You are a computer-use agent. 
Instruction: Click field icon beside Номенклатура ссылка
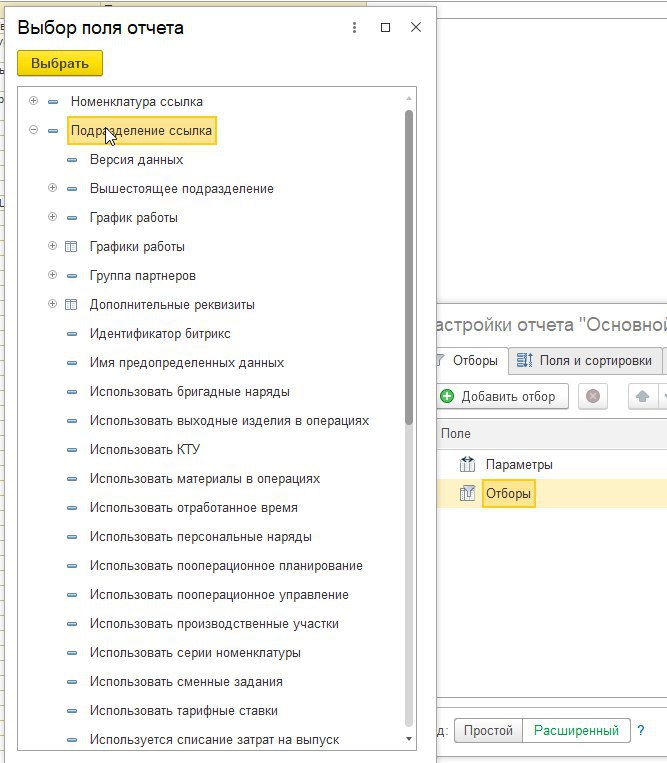click(53, 102)
